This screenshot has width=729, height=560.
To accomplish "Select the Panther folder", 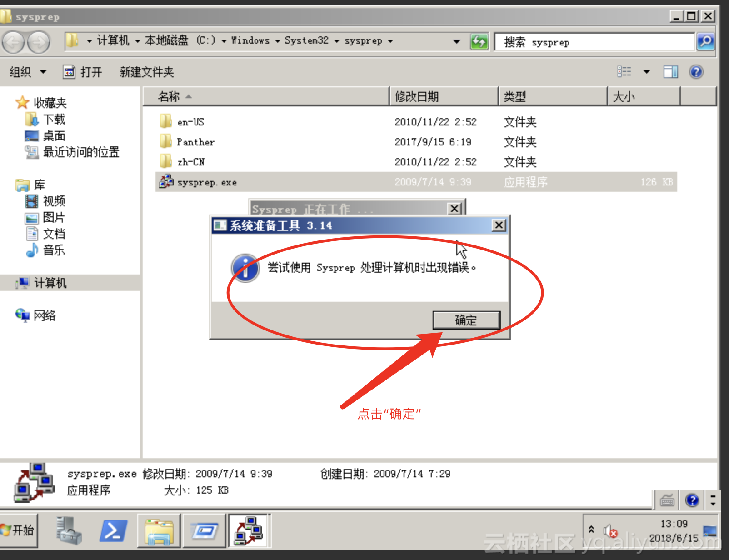I will 195,142.
